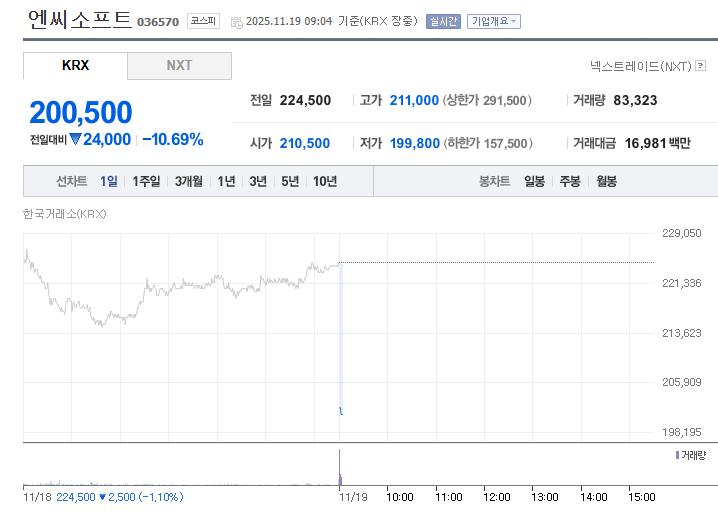Viewport: 718px width, 520px height.
Task: Click the 실시간 real-time badge
Action: [x=443, y=21]
